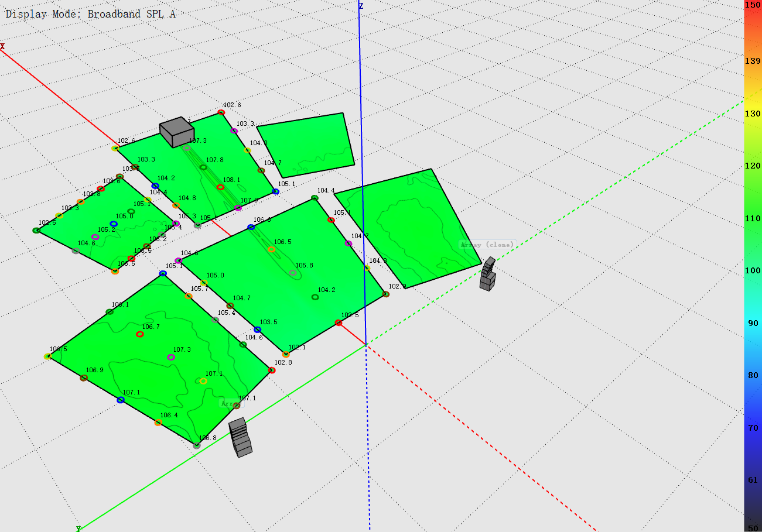This screenshot has width=762, height=532.
Task: Click the red ring marker labeled 102.5
Action: [338, 322]
